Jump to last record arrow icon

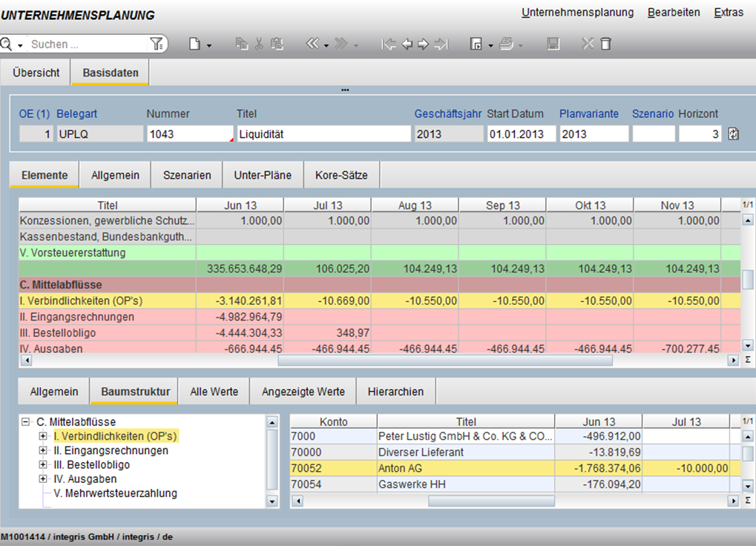click(x=441, y=45)
